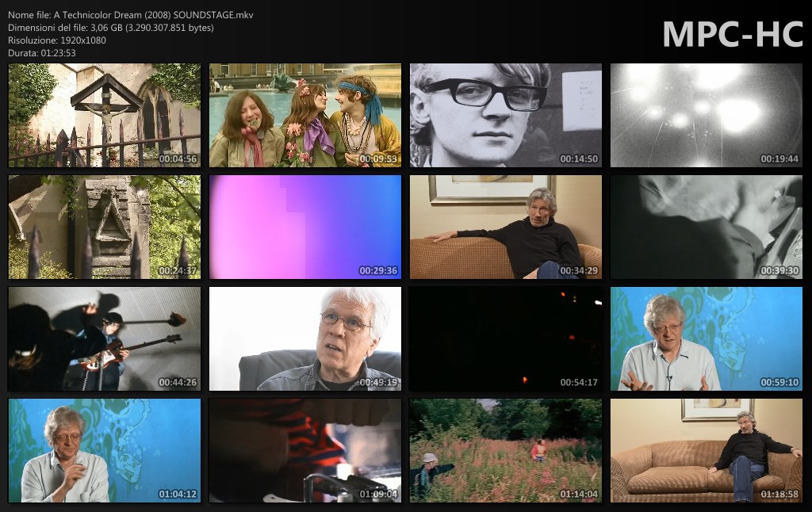Select the stone gravestone thumbnail at 00:24:37
Image resolution: width=812 pixels, height=512 pixels.
tap(105, 227)
